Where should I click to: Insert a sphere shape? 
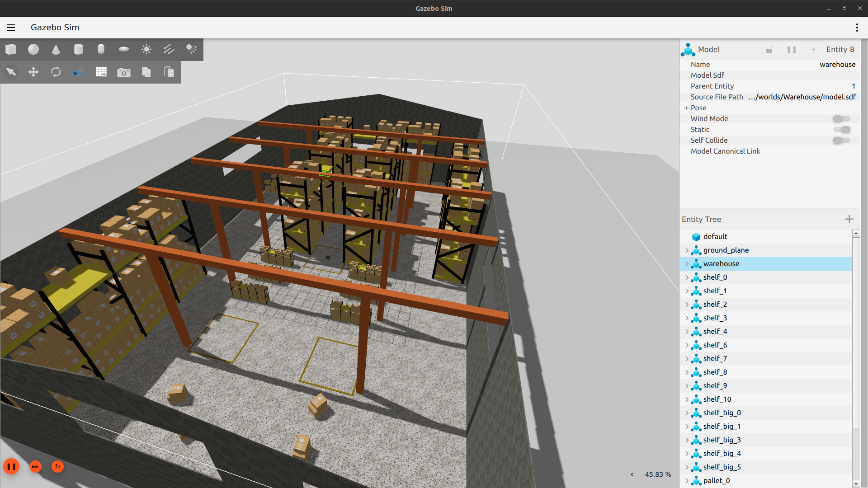pyautogui.click(x=33, y=49)
